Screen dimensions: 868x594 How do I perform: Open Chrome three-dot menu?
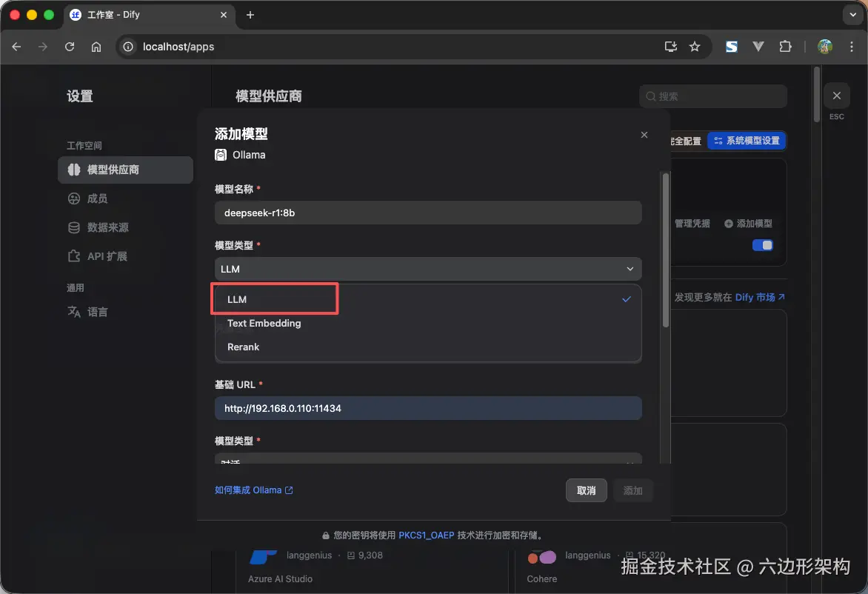(x=852, y=47)
